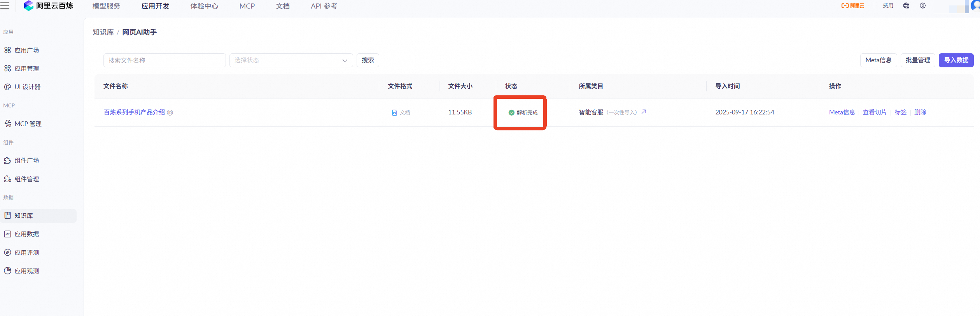Click the 知识库 breadcrumb link
The image size is (980, 316).
point(103,32)
